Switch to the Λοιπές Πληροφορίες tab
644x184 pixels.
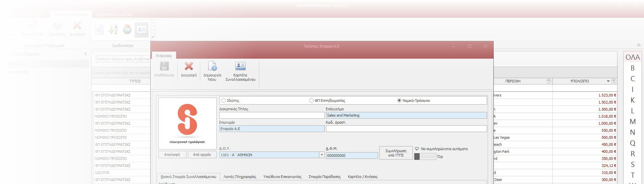[240, 177]
